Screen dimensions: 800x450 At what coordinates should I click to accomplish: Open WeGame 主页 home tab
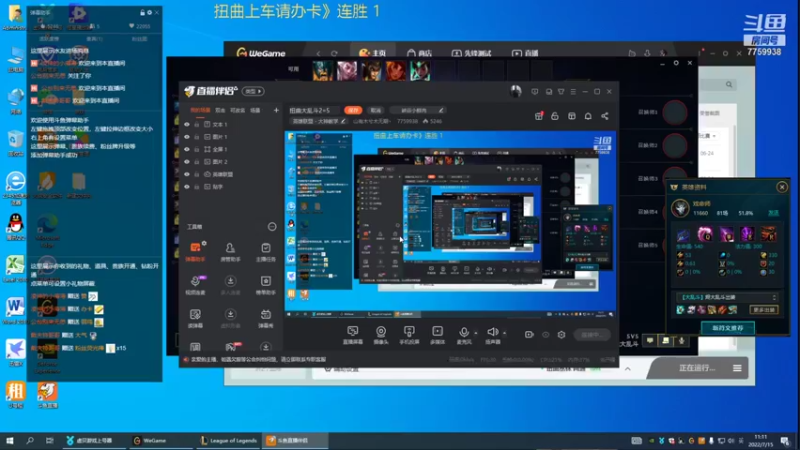tap(372, 53)
